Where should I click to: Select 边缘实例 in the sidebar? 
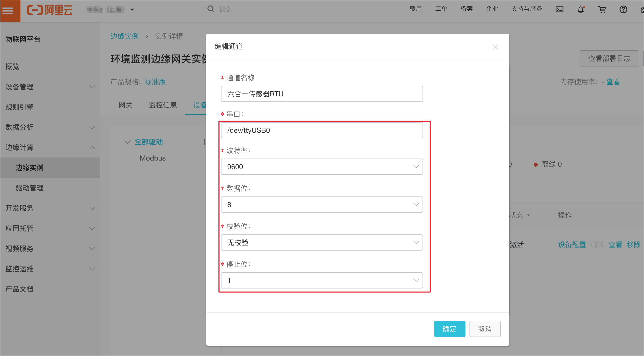pos(50,168)
